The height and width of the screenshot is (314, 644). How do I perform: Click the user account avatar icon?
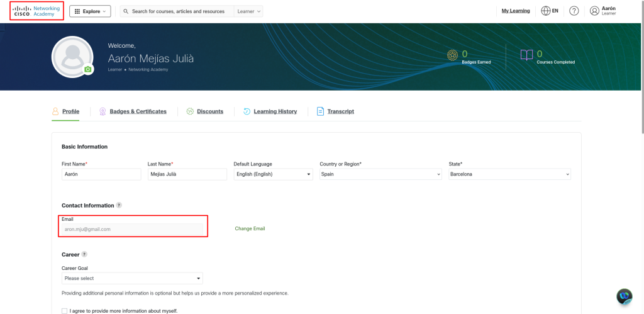click(x=594, y=11)
